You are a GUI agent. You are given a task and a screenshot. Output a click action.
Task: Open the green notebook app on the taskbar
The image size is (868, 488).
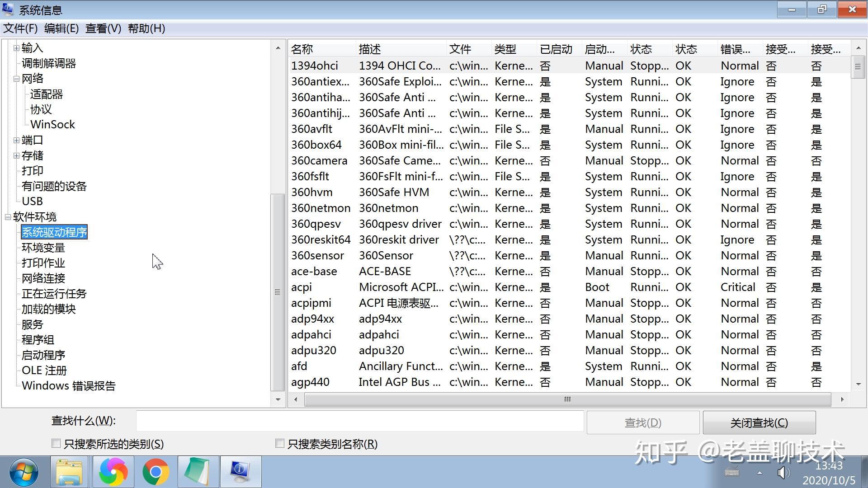198,472
